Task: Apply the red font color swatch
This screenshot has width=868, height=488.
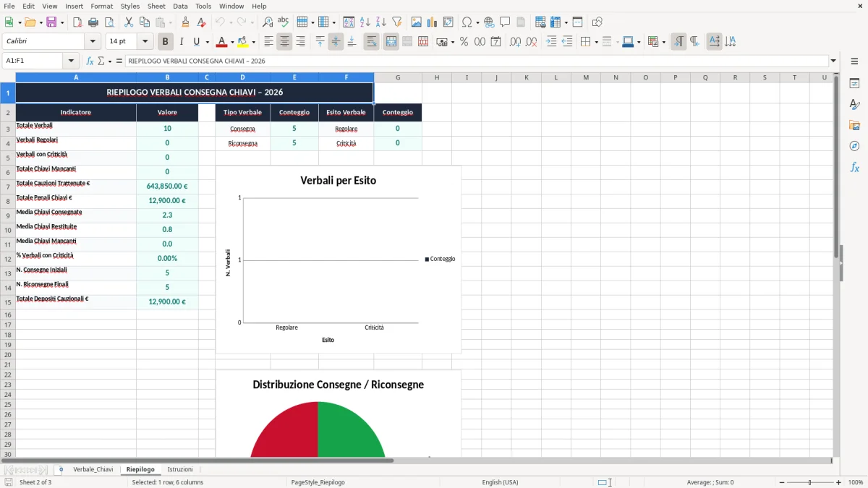Action: click(222, 42)
